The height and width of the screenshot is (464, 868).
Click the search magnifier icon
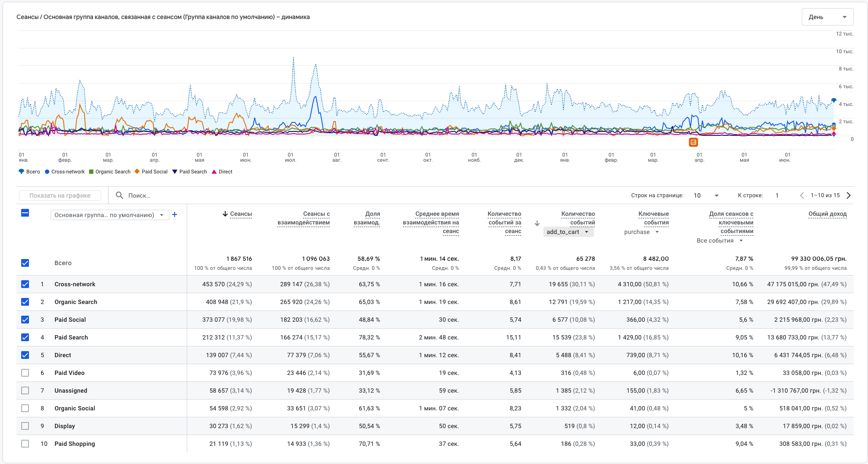coord(120,195)
